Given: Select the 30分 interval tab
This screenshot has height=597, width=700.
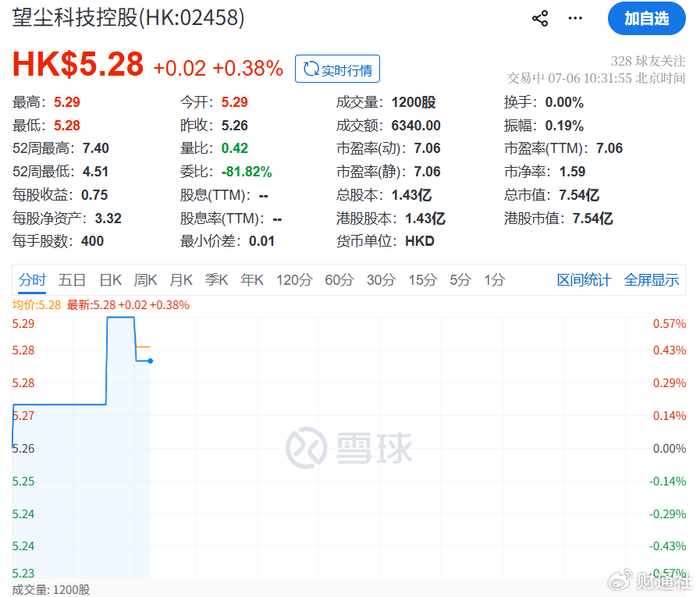Looking at the screenshot, I should 381,280.
